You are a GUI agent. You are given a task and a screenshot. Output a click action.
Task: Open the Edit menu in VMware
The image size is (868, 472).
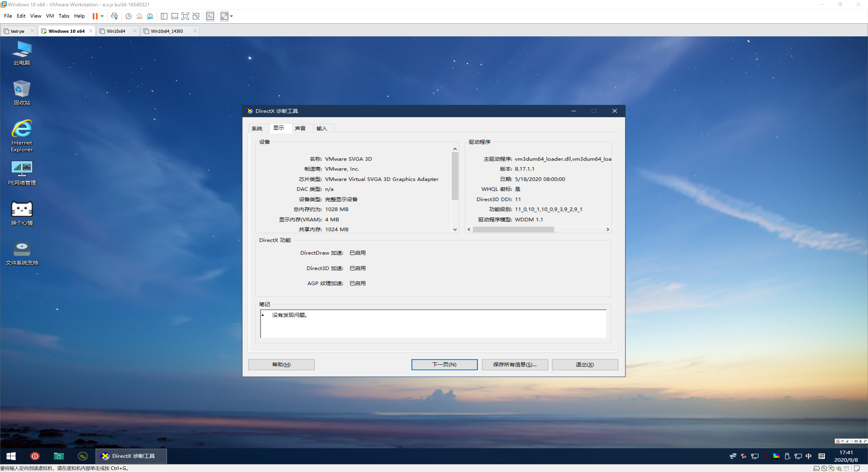pos(21,16)
